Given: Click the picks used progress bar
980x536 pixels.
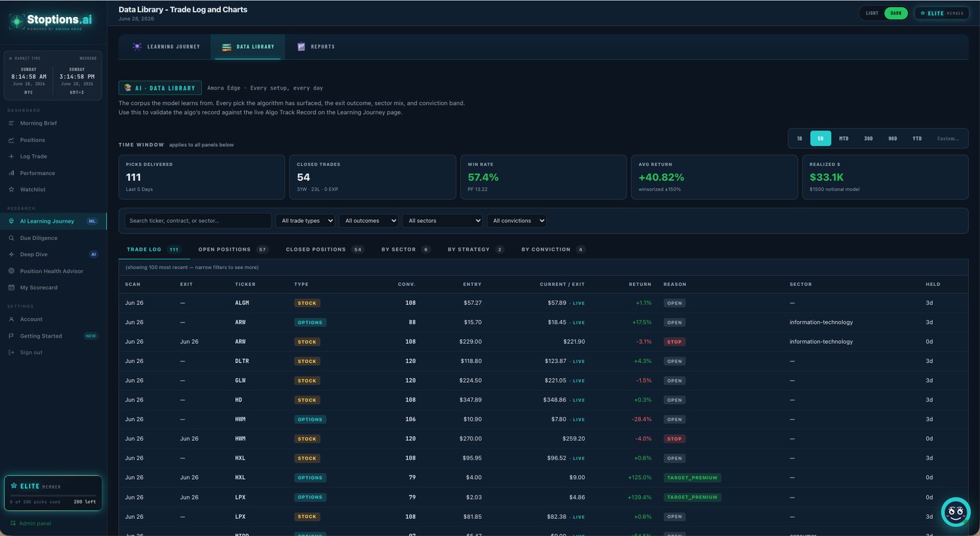Looking at the screenshot, I should coord(53,496).
